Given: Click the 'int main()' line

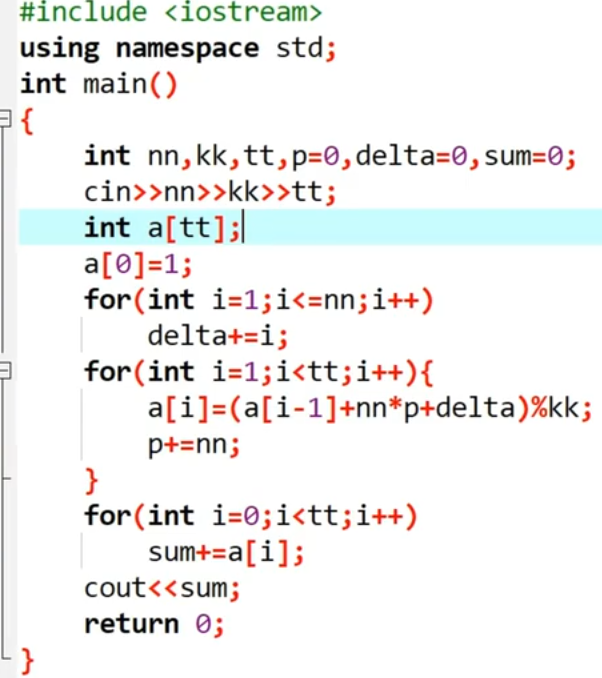Looking at the screenshot, I should click(99, 84).
